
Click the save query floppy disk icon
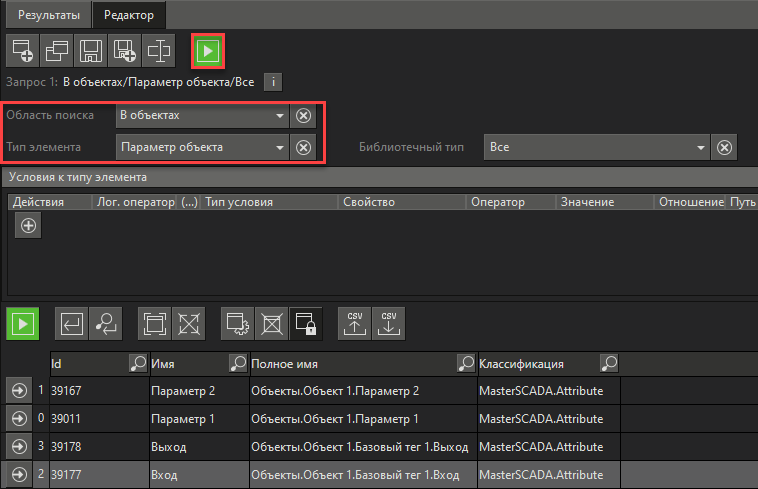tap(90, 48)
